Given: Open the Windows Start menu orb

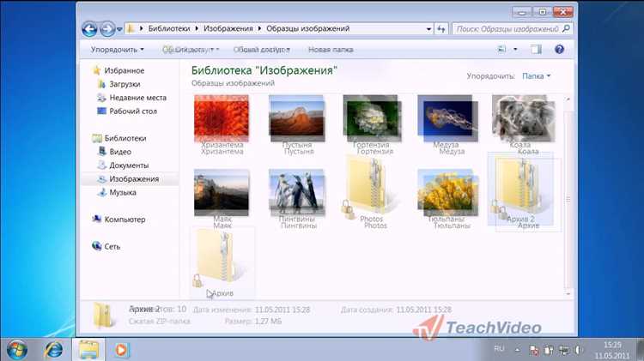Looking at the screenshot, I should pos(17,350).
